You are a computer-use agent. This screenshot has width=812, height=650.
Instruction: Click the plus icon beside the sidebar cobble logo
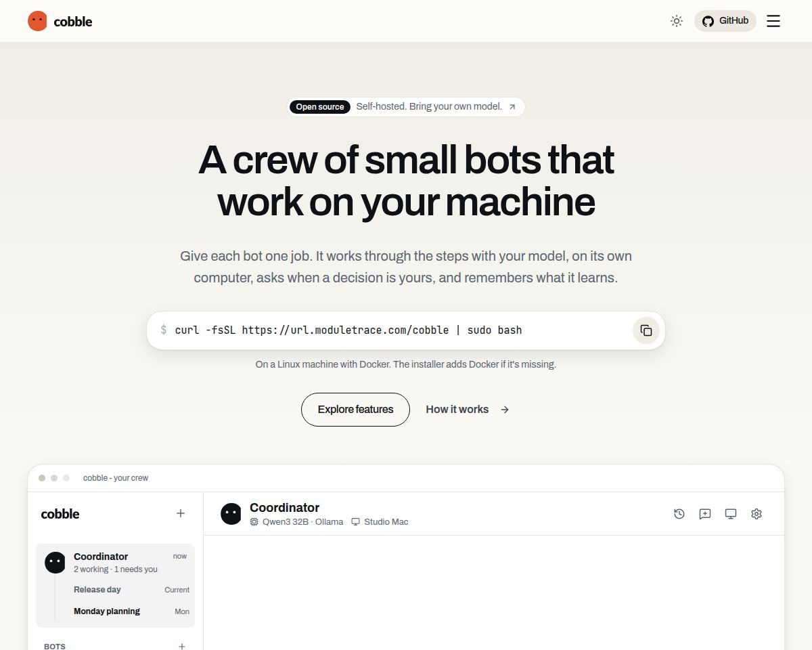click(181, 513)
